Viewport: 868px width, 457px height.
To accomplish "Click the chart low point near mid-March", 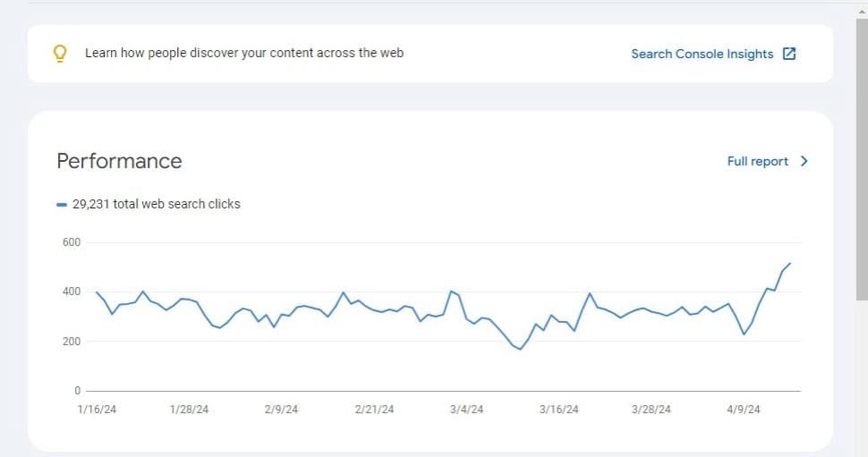I will pos(521,349).
